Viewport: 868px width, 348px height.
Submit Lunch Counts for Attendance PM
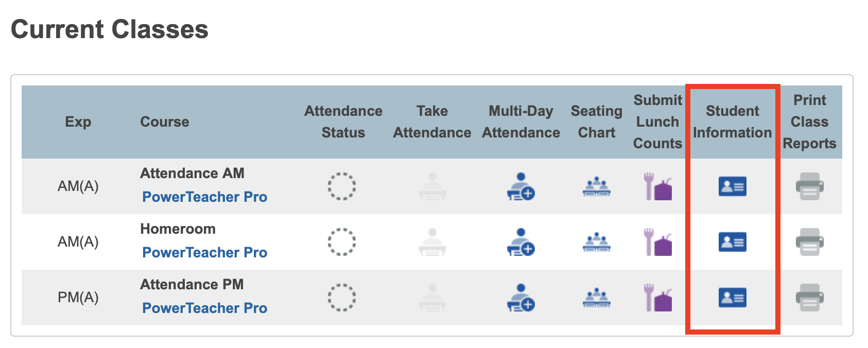click(657, 298)
